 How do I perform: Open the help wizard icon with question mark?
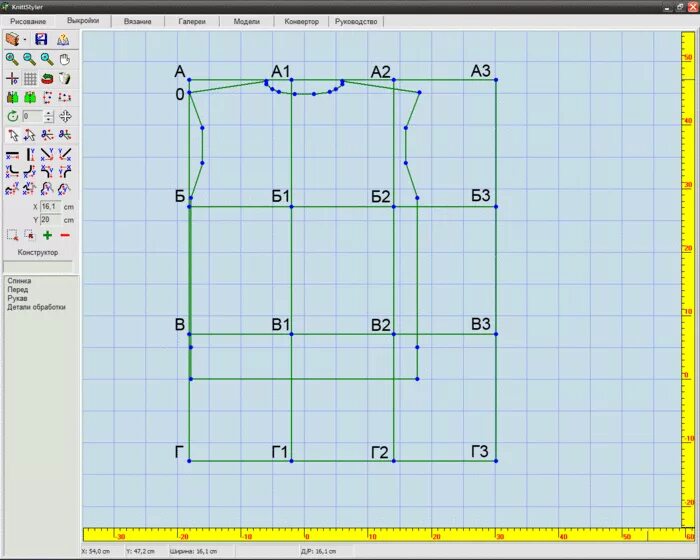pyautogui.click(x=63, y=40)
